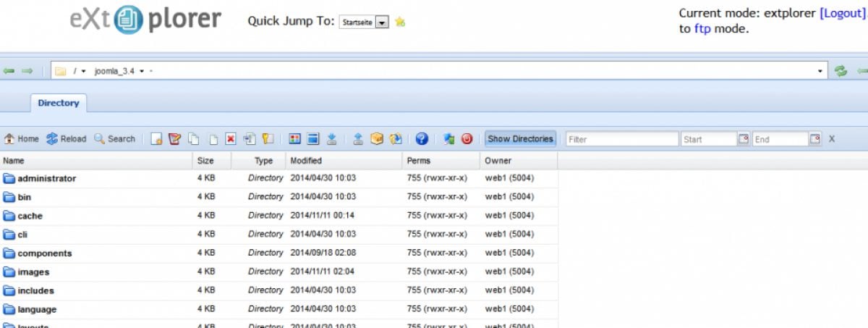This screenshot has width=868, height=328.
Task: Switch to ftp mode link
Action: point(702,29)
